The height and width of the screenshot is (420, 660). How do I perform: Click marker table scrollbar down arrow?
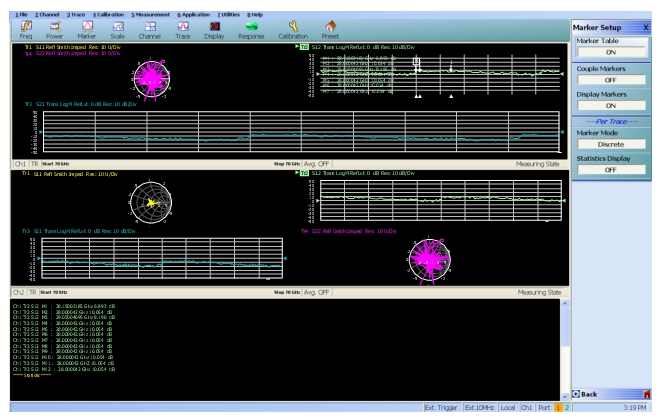565,396
